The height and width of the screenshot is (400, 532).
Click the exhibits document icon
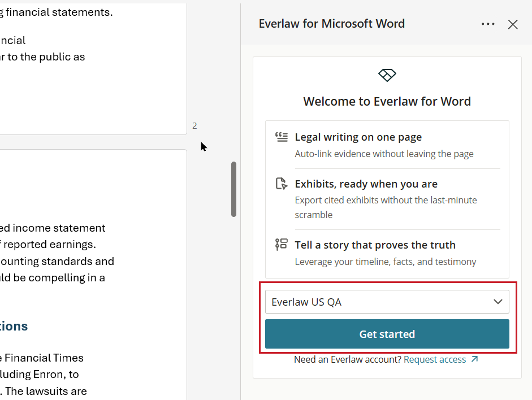(x=282, y=184)
